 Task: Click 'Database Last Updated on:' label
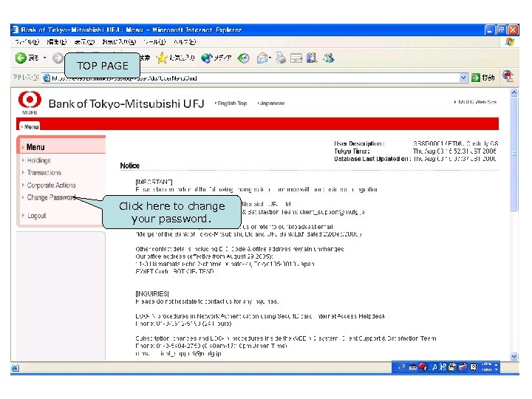pyautogui.click(x=372, y=158)
